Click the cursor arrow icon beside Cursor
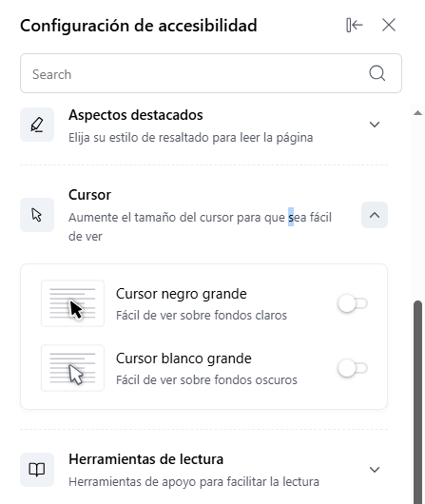425x504 pixels. [37, 215]
